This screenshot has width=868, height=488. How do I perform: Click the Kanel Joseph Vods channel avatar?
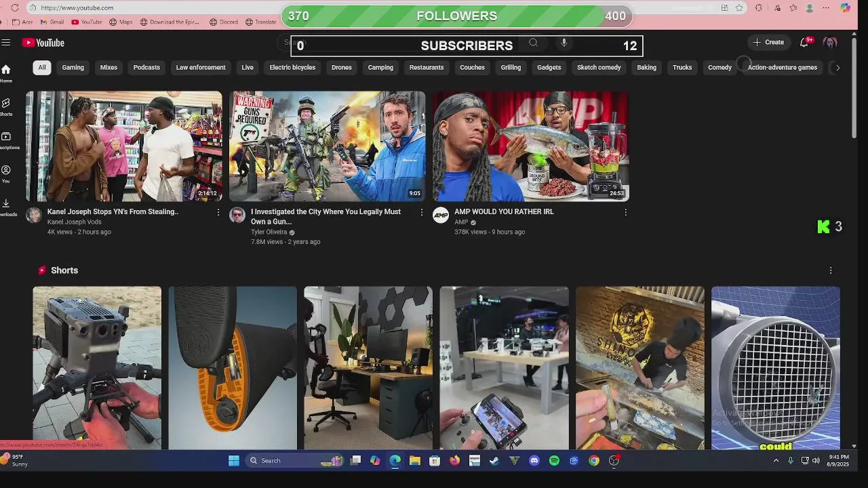click(34, 216)
